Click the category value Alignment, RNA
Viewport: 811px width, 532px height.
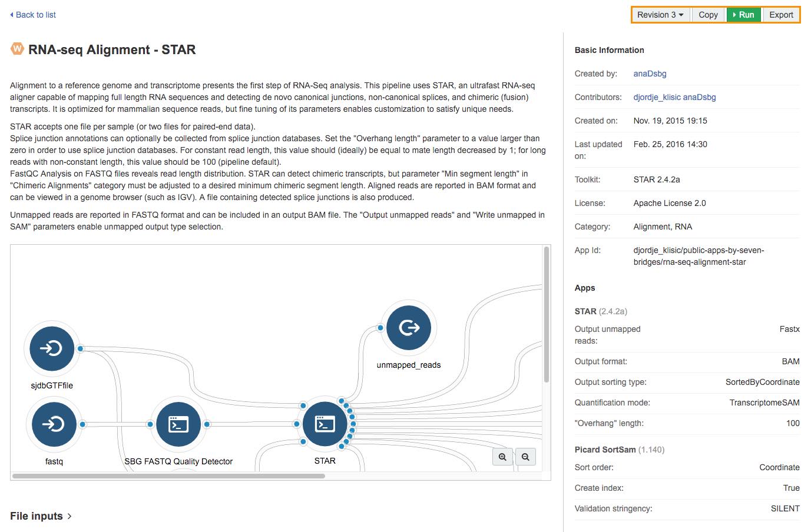click(663, 227)
